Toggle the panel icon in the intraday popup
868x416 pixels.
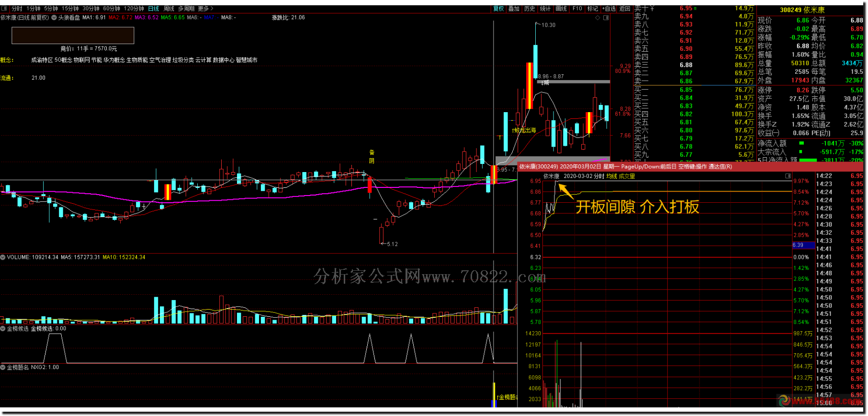(x=788, y=176)
